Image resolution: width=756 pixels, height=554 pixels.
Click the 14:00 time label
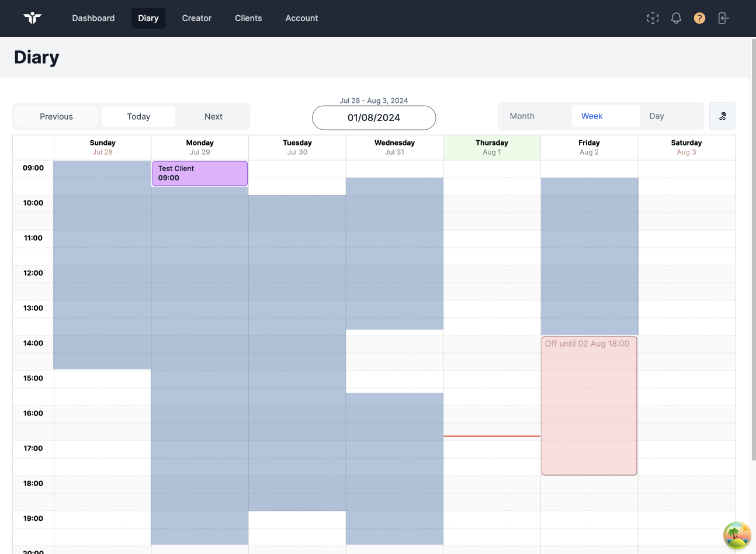[33, 343]
